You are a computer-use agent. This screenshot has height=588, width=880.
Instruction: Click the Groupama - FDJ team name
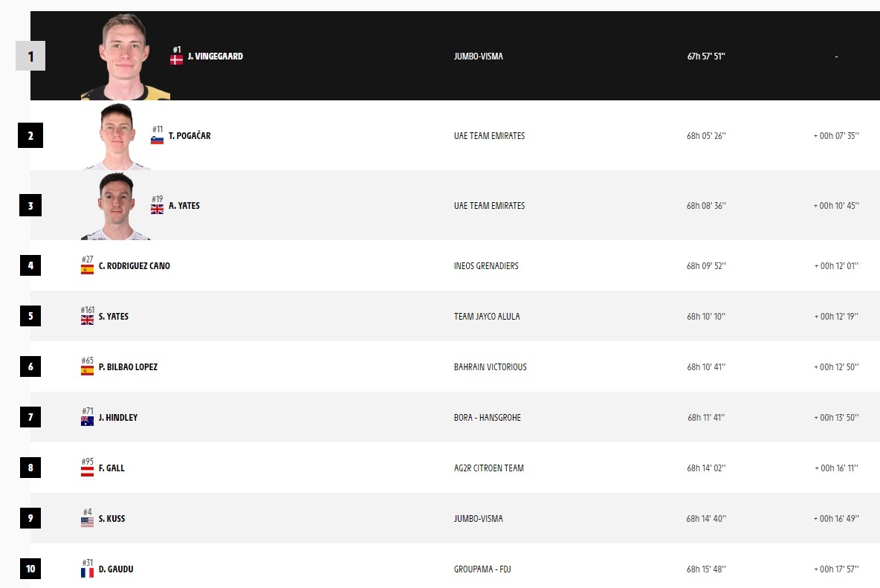(482, 569)
